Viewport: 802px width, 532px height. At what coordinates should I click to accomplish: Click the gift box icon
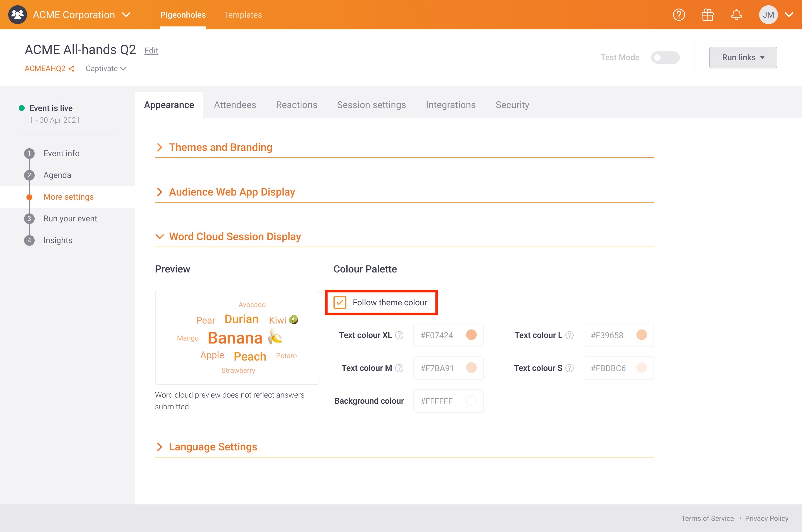point(707,15)
